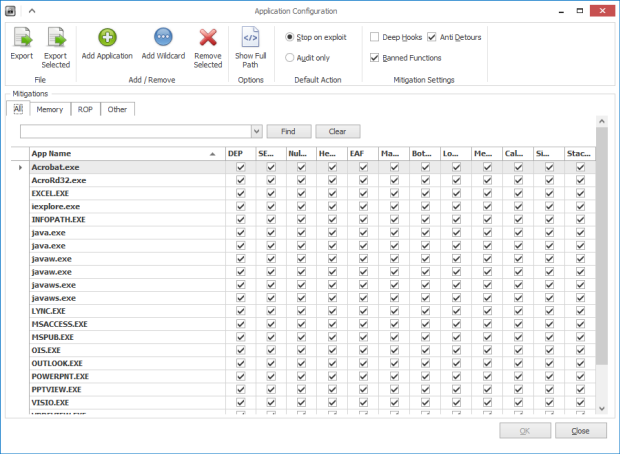The image size is (620, 454).
Task: Minimize the Application Configuration window
Action: pyautogui.click(x=561, y=11)
